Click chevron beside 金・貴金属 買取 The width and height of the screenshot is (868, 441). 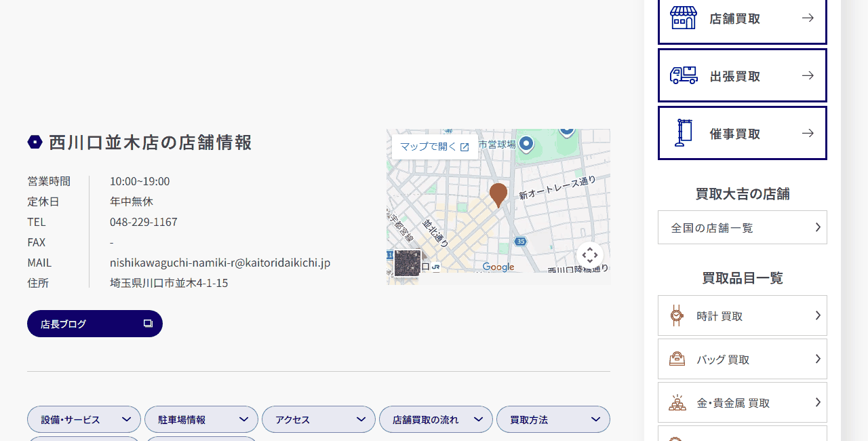[818, 402]
